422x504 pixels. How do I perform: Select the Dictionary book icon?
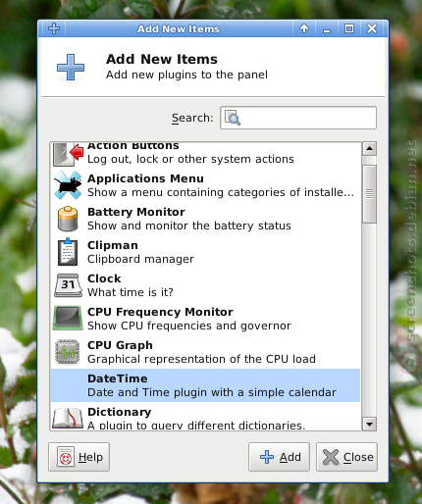[x=68, y=418]
